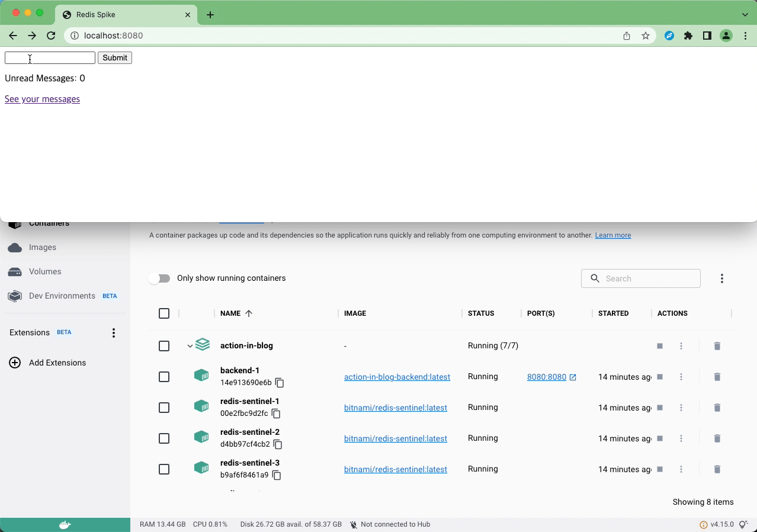Open Chrome profile avatar
The height and width of the screenshot is (532, 757).
(726, 36)
